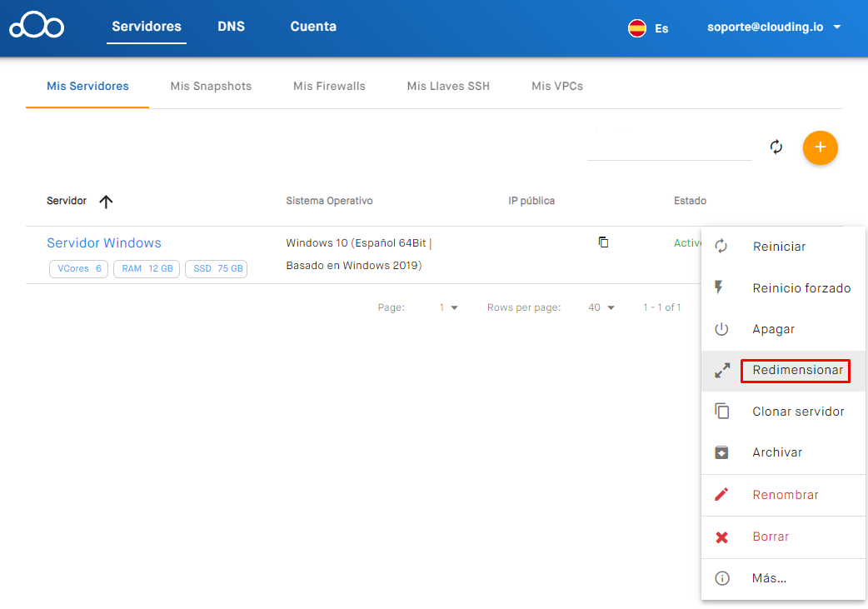Copy the public IP with copy icon
This screenshot has height=609, width=868.
click(604, 242)
